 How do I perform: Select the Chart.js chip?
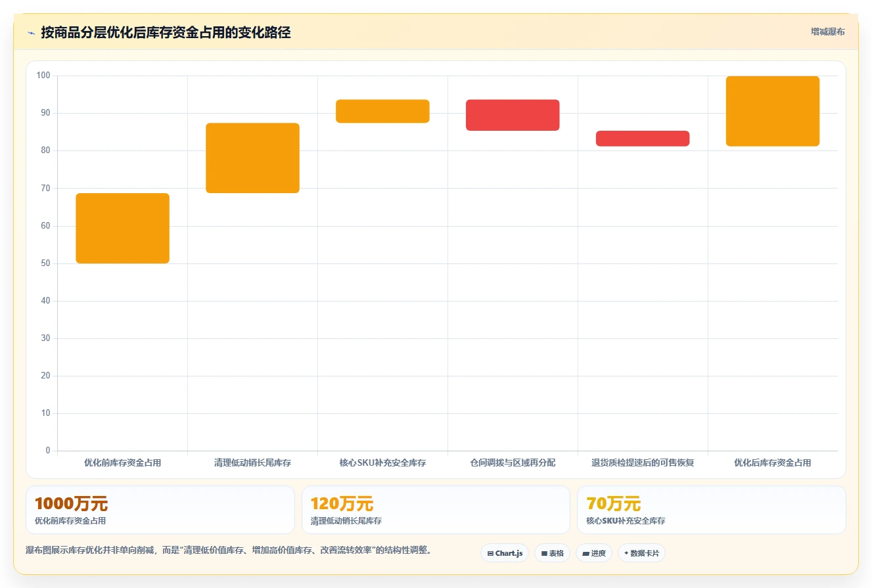pos(505,553)
